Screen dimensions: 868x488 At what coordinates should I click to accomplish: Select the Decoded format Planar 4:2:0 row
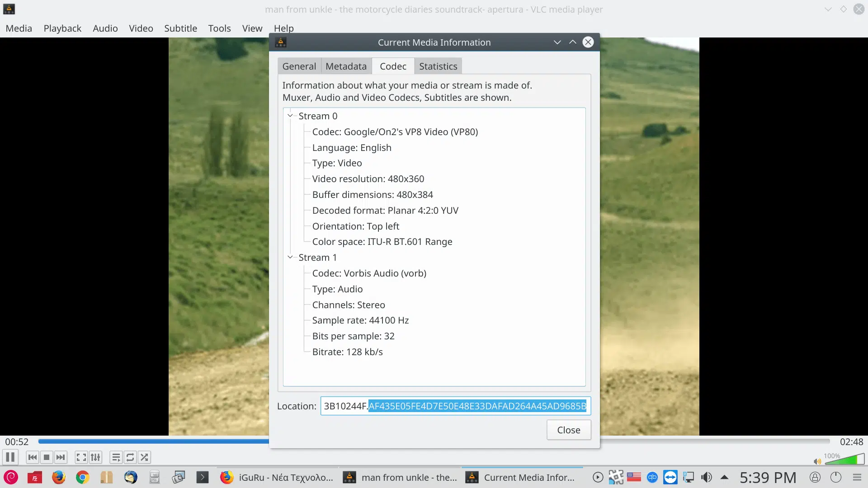click(x=385, y=211)
